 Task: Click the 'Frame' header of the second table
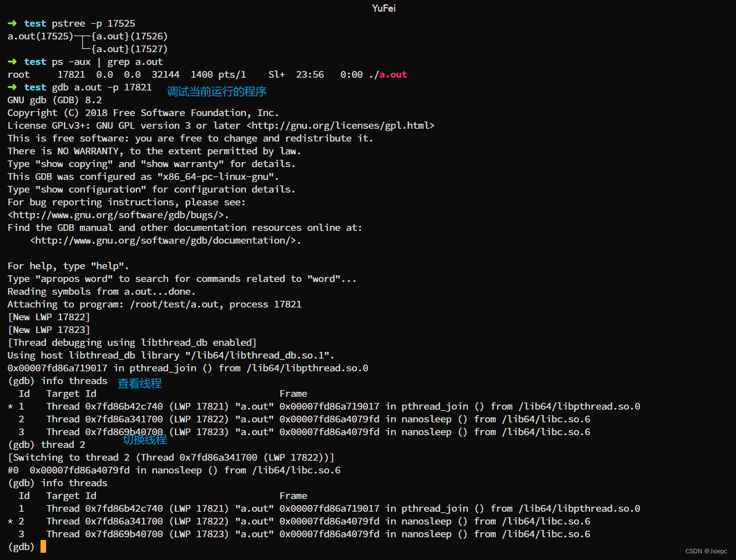(x=293, y=496)
